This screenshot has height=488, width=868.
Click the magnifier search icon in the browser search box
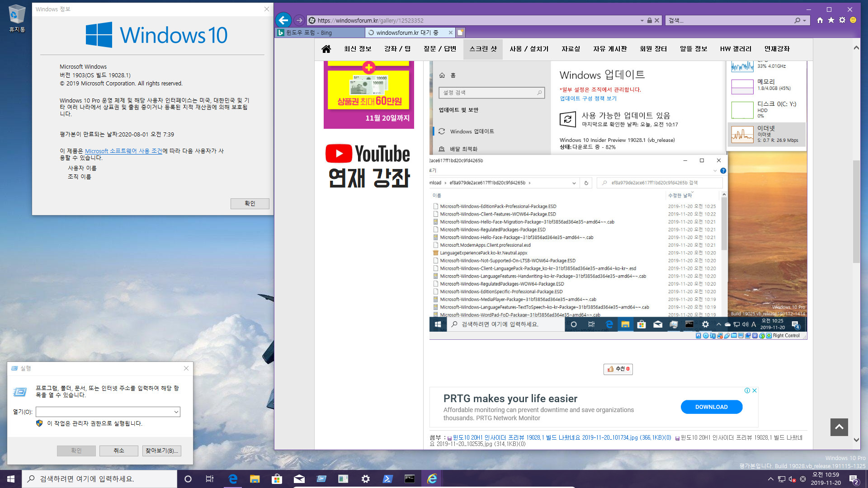click(x=797, y=20)
